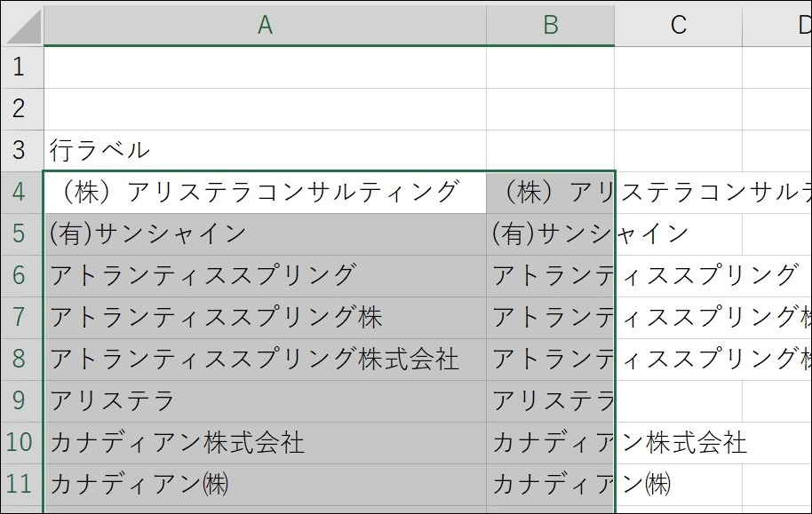Select row 7 header

pyautogui.click(x=21, y=318)
